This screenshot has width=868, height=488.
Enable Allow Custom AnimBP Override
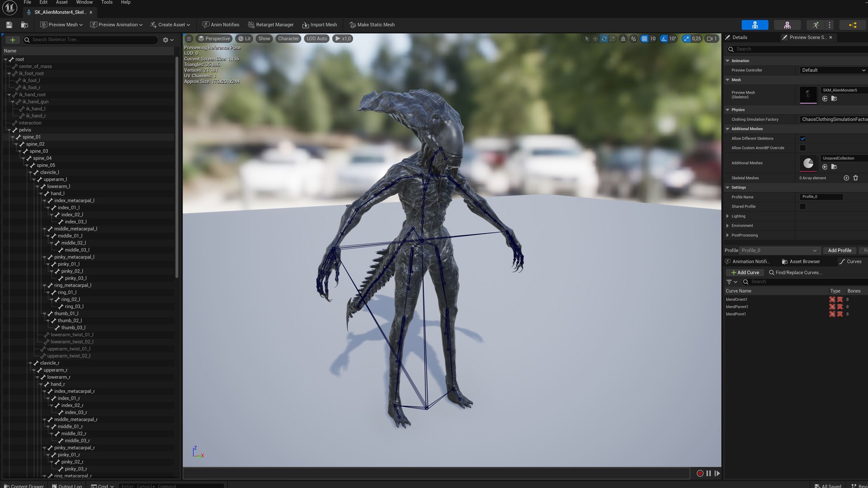(x=803, y=148)
